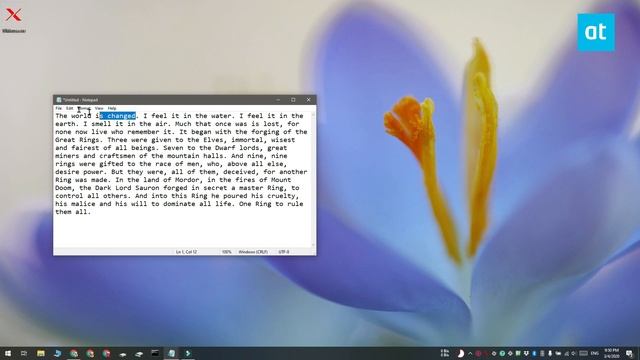Click the words 'them all.' on last line
The image size is (640, 360).
tap(73, 212)
